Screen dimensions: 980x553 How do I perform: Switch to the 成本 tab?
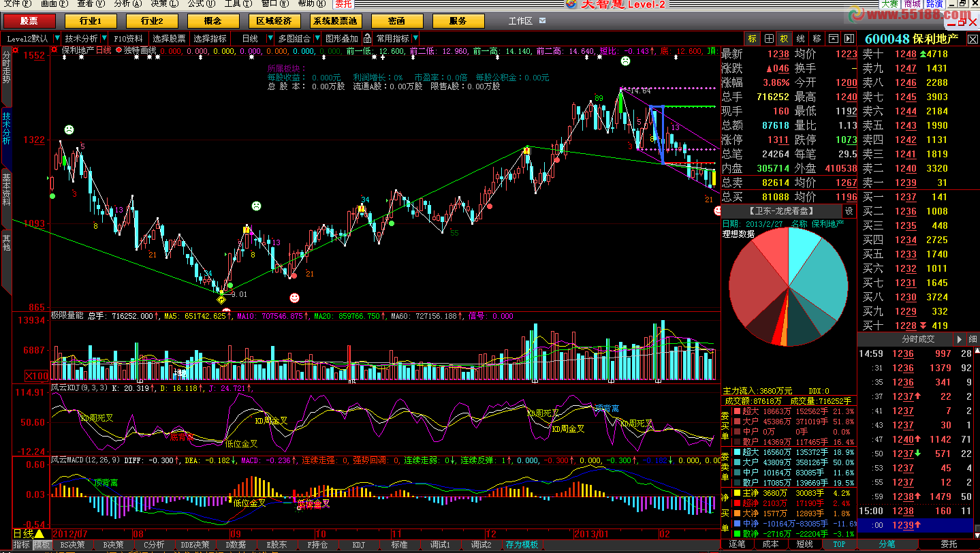pos(770,545)
